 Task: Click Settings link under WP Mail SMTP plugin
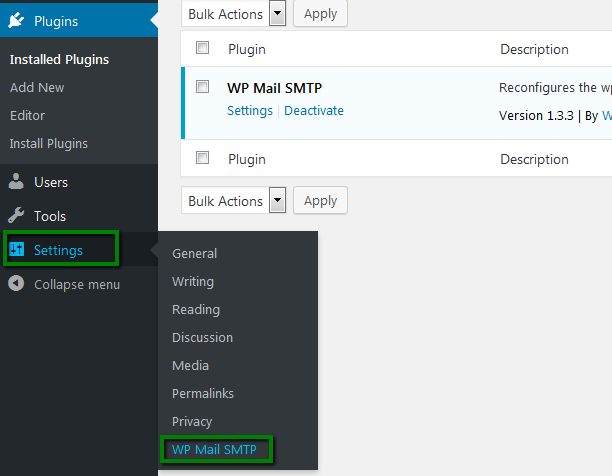pos(250,111)
